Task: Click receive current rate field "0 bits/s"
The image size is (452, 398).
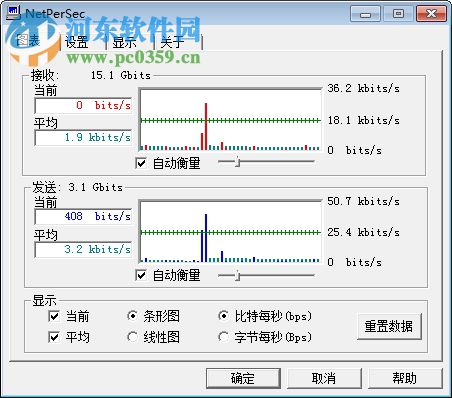Action: pyautogui.click(x=83, y=105)
